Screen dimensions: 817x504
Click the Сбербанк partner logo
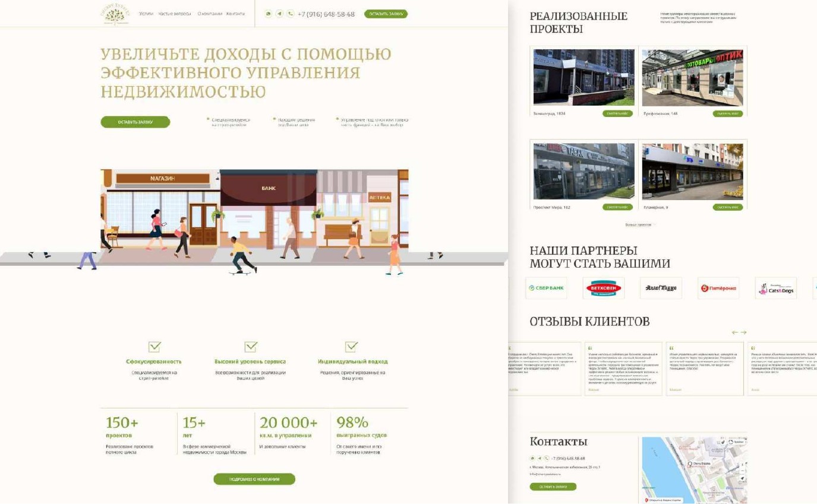(x=547, y=288)
